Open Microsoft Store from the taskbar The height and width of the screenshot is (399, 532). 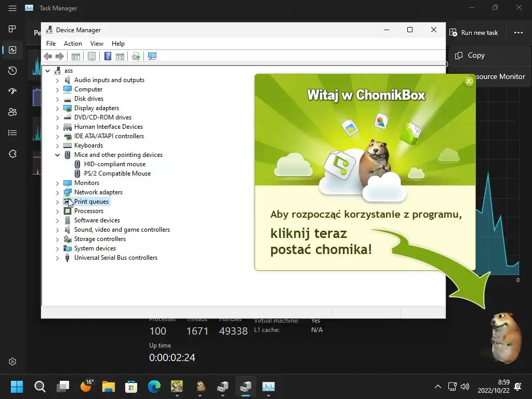pyautogui.click(x=131, y=387)
